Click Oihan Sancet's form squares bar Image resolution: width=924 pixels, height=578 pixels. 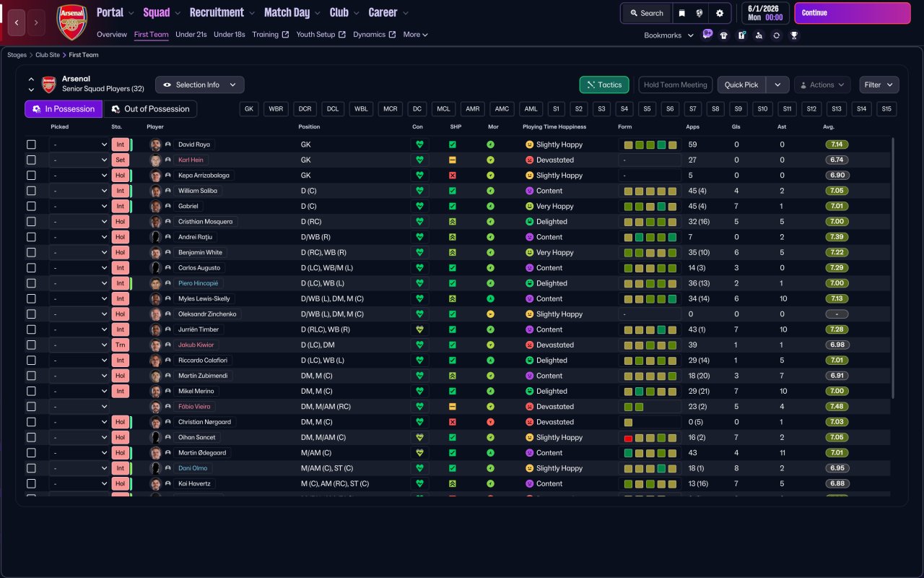pyautogui.click(x=650, y=437)
